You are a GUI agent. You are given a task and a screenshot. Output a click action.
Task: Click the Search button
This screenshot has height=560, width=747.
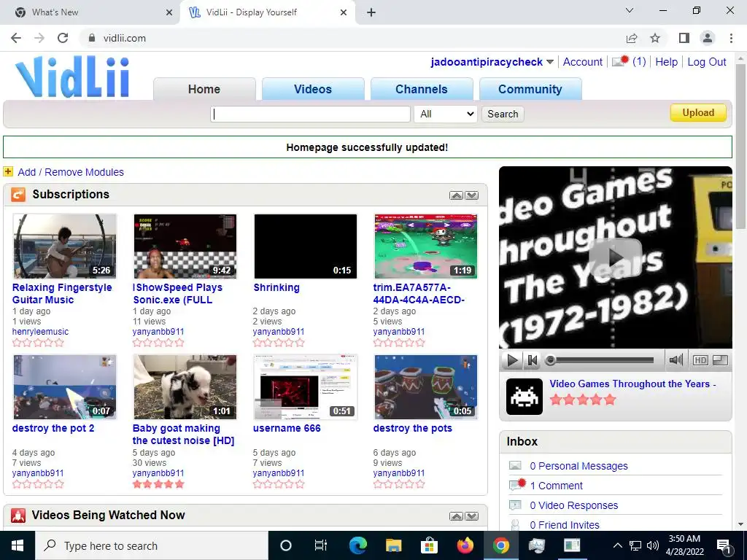click(503, 114)
